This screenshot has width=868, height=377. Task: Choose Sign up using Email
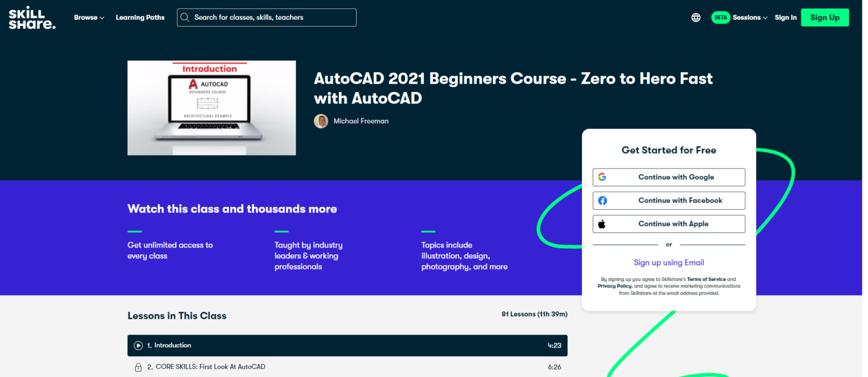click(669, 262)
